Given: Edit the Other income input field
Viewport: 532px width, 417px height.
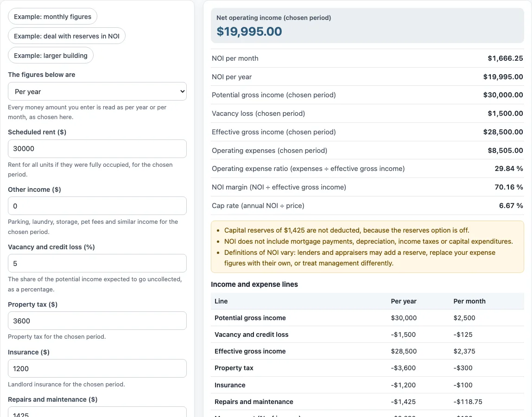Looking at the screenshot, I should pos(97,206).
